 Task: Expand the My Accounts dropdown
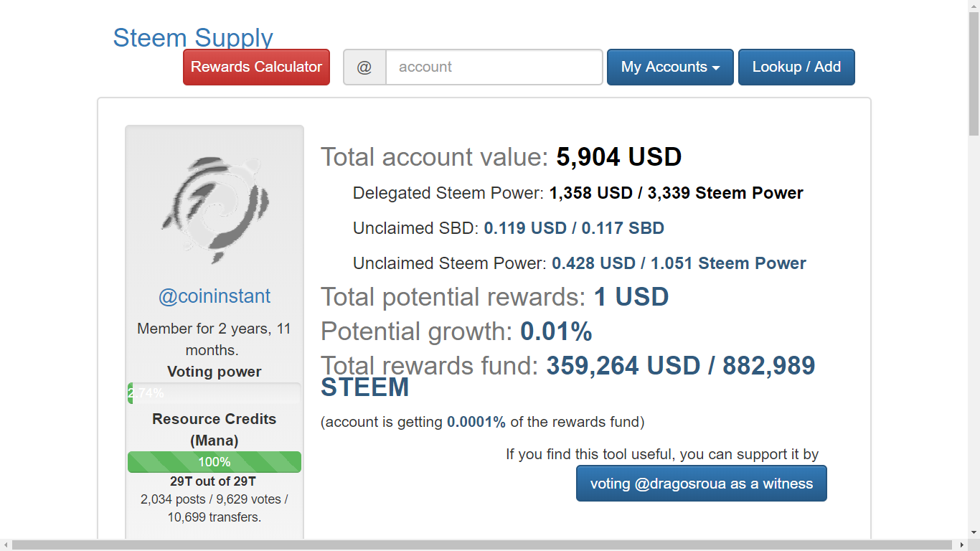670,67
